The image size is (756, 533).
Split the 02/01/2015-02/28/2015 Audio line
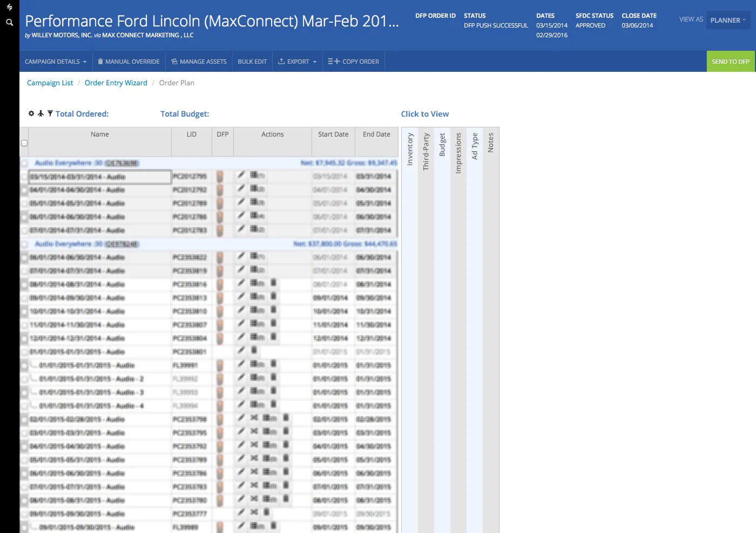point(254,417)
